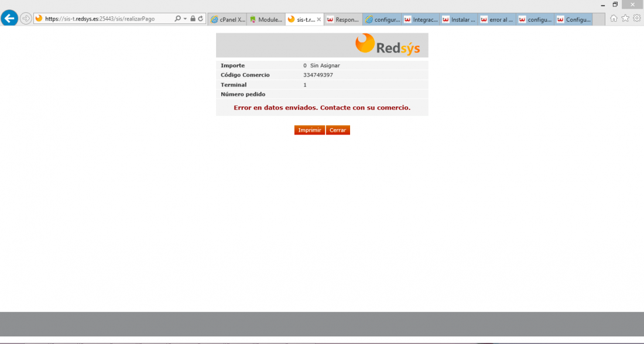The image size is (644, 344).
Task: Switch to the Integrac... tab
Action: tap(420, 19)
